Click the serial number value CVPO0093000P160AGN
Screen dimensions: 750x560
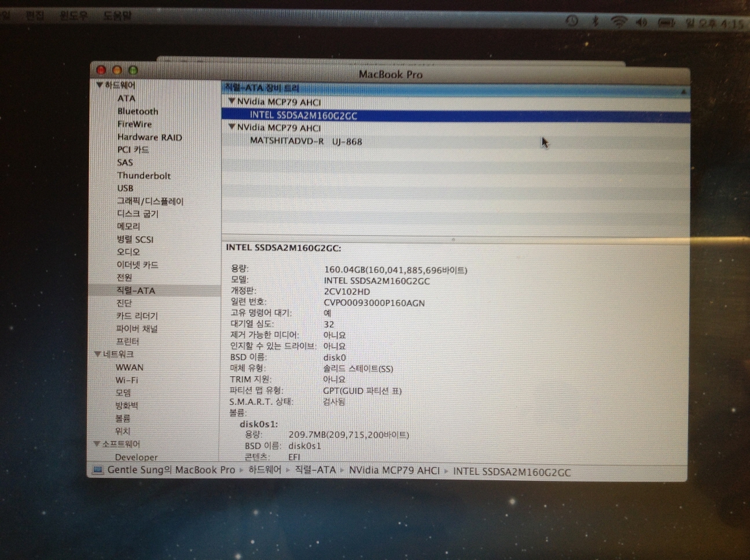tap(374, 303)
